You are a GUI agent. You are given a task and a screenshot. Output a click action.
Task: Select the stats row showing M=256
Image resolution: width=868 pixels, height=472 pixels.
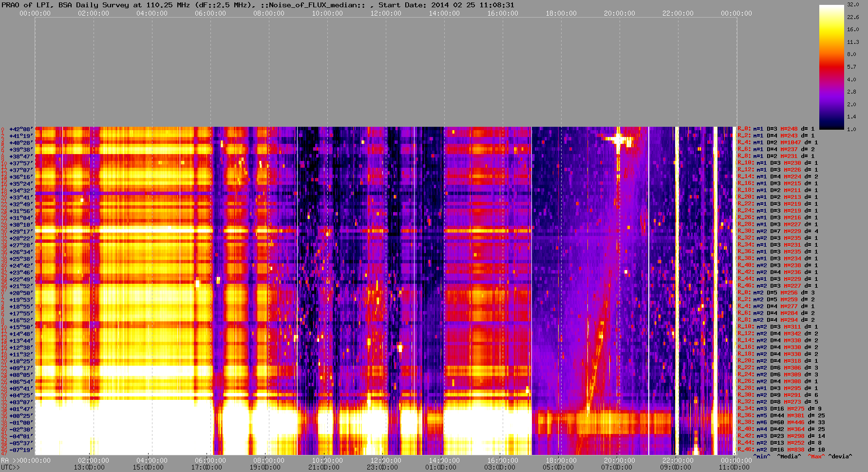point(776,293)
